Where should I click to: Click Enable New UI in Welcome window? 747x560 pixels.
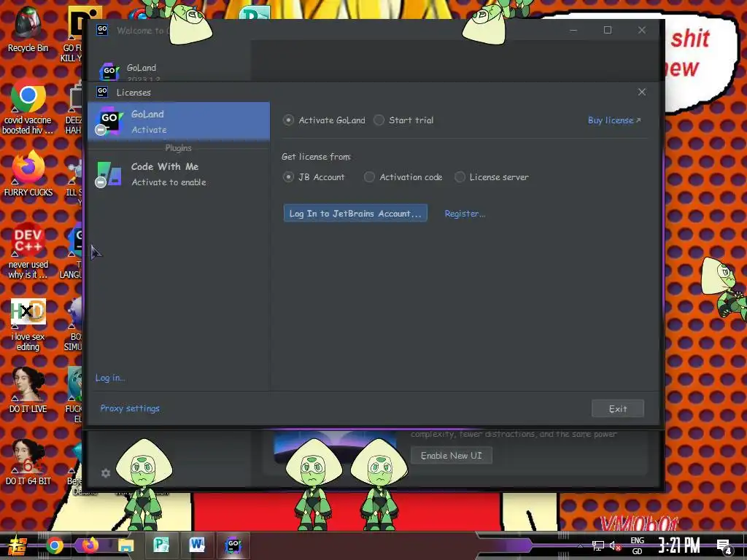point(451,456)
